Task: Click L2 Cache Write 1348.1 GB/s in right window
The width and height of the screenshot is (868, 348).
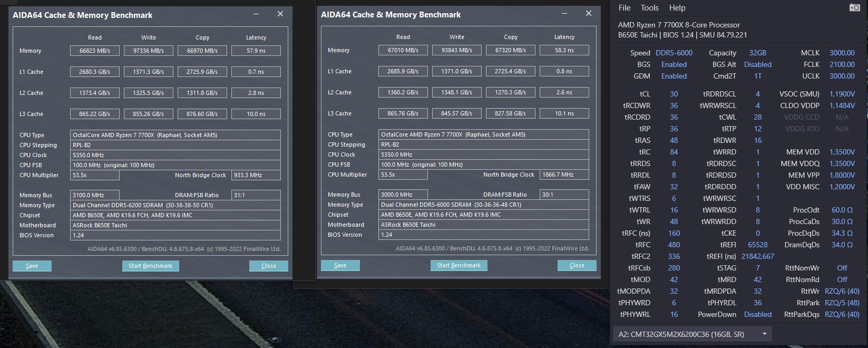Action: pos(457,92)
